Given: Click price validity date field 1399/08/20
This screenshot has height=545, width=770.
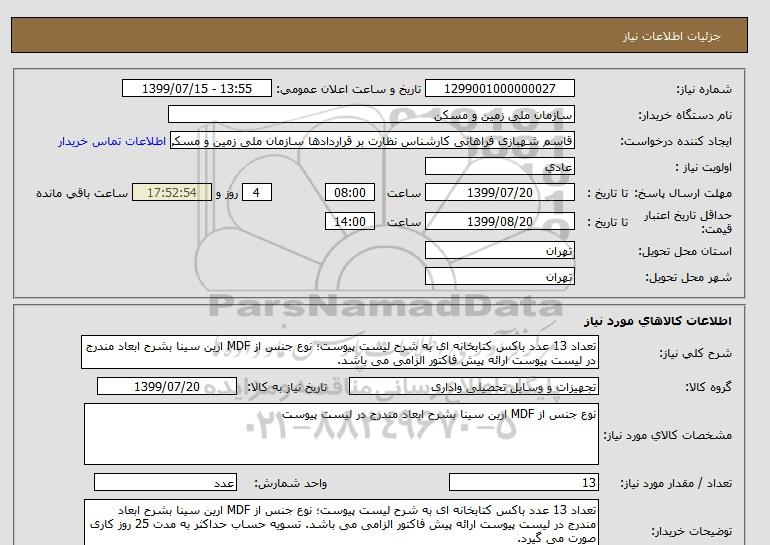Looking at the screenshot, I should coord(499,221).
